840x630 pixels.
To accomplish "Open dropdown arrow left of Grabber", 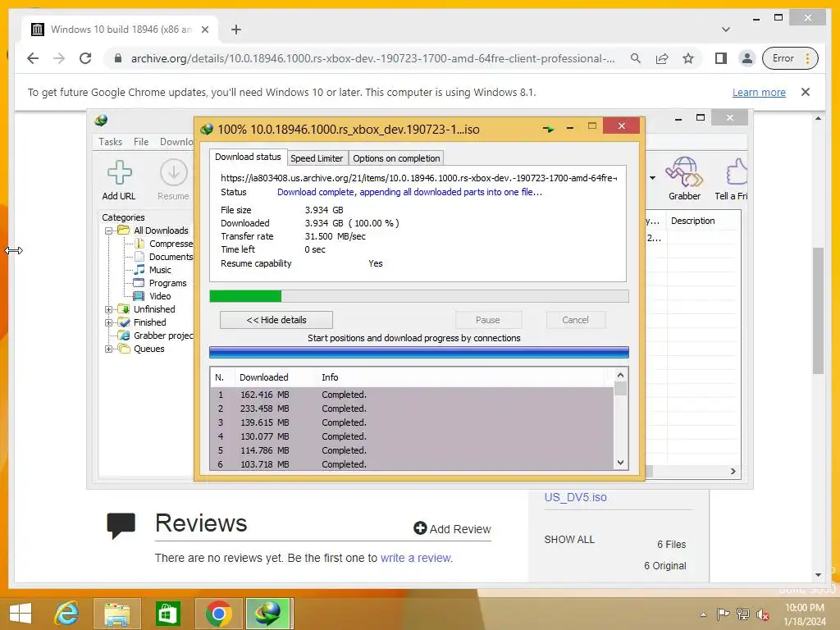I will pyautogui.click(x=652, y=178).
